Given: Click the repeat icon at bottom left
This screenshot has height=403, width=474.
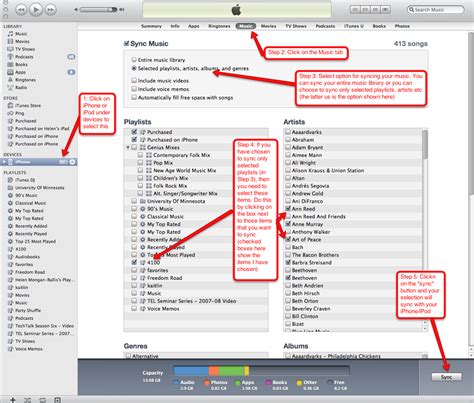Looking at the screenshot, I should pyautogui.click(x=42, y=400).
